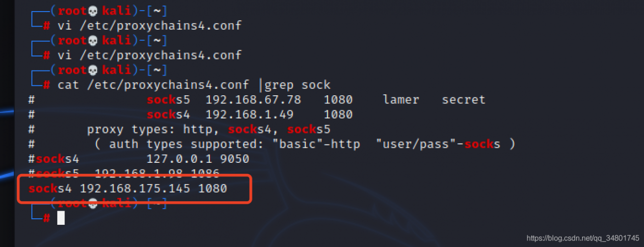Click the skull icon in last prompt
This screenshot has width=644, height=247.
click(93, 204)
